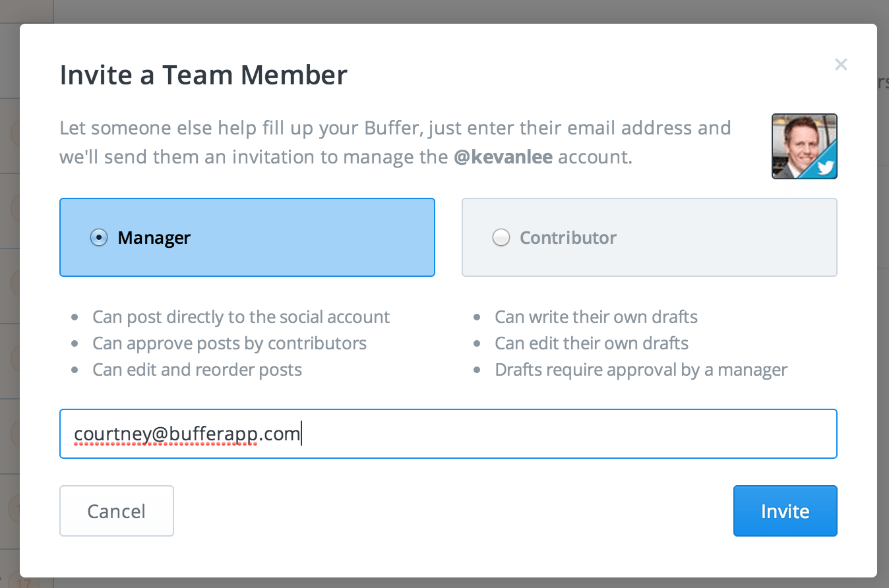The height and width of the screenshot is (588, 889).
Task: Choose the gray Contributor role card
Action: [650, 237]
